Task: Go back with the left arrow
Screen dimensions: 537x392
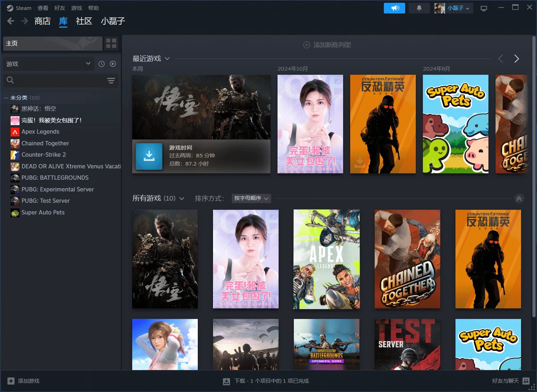Action: (11, 21)
